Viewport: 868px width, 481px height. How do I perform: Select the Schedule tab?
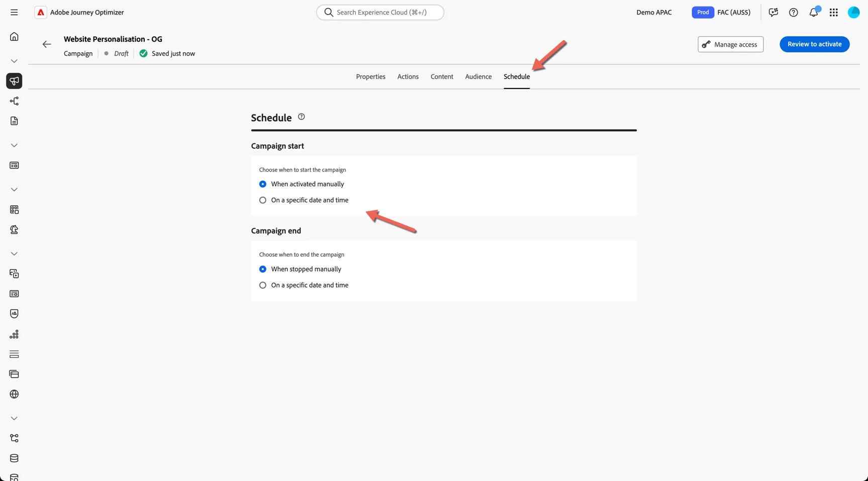[x=517, y=77]
